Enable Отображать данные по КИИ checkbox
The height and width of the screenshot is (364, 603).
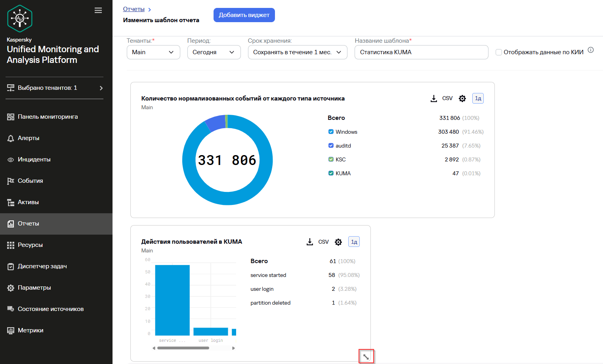point(499,52)
